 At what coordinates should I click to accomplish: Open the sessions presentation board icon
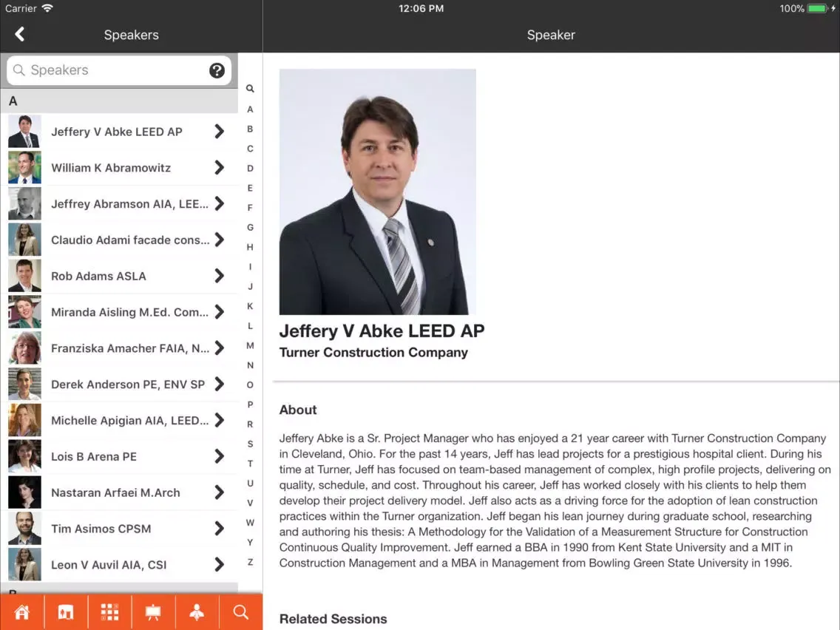point(153,612)
